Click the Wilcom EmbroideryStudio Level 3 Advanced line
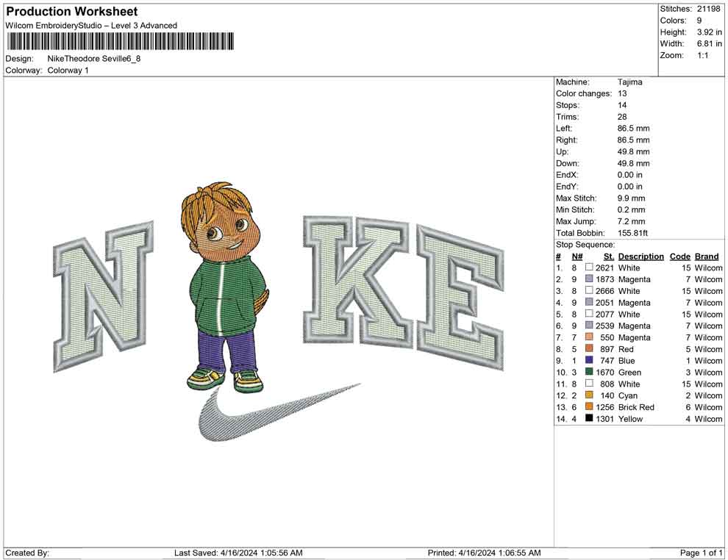 click(x=91, y=26)
